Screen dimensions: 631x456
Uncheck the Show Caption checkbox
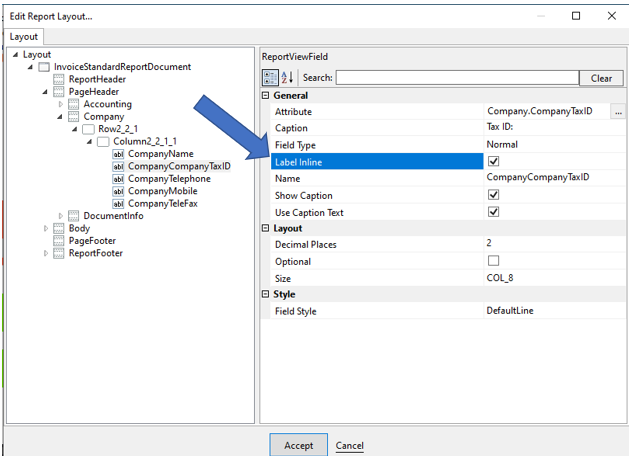pos(493,195)
